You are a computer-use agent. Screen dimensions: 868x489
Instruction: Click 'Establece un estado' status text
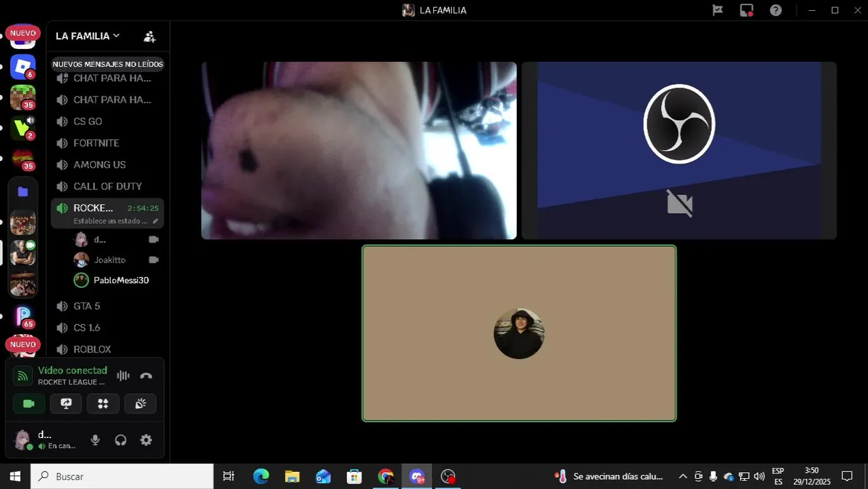pyautogui.click(x=110, y=221)
